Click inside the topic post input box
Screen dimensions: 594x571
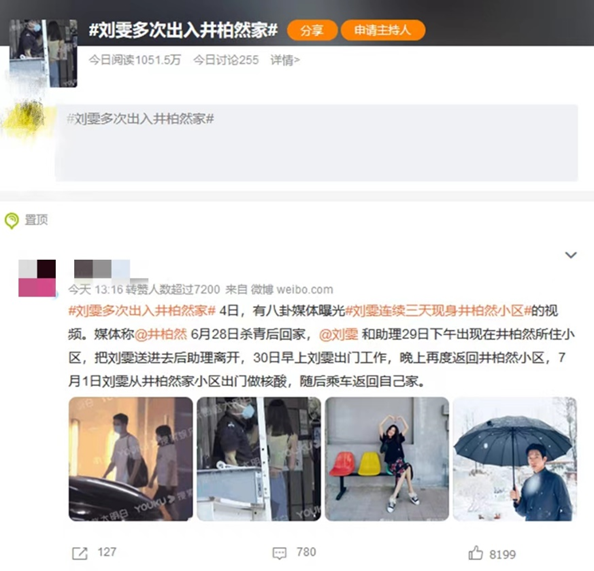click(x=316, y=143)
